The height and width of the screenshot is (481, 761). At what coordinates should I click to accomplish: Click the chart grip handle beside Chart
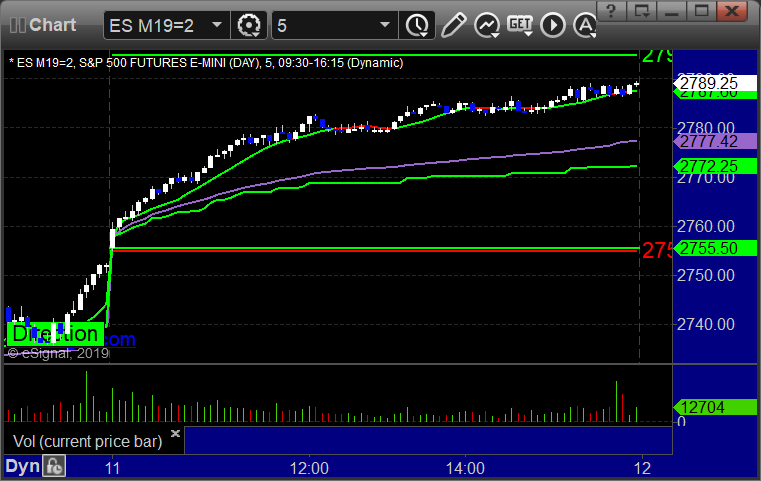pyautogui.click(x=18, y=25)
